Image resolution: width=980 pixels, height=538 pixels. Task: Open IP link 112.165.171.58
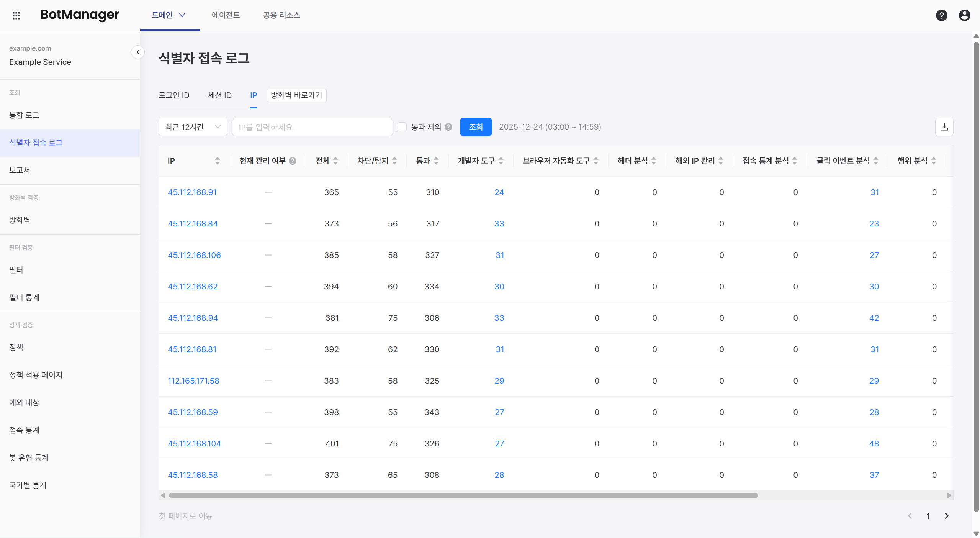click(x=193, y=381)
